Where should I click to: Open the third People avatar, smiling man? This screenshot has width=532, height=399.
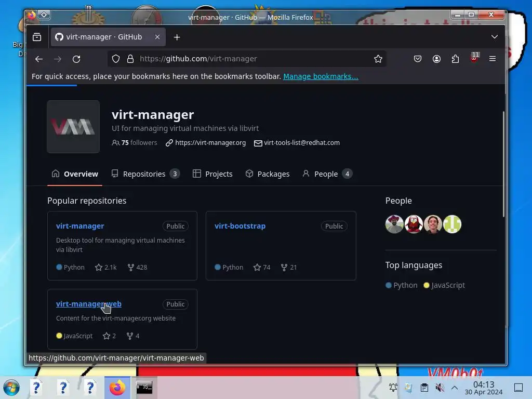pos(433,224)
